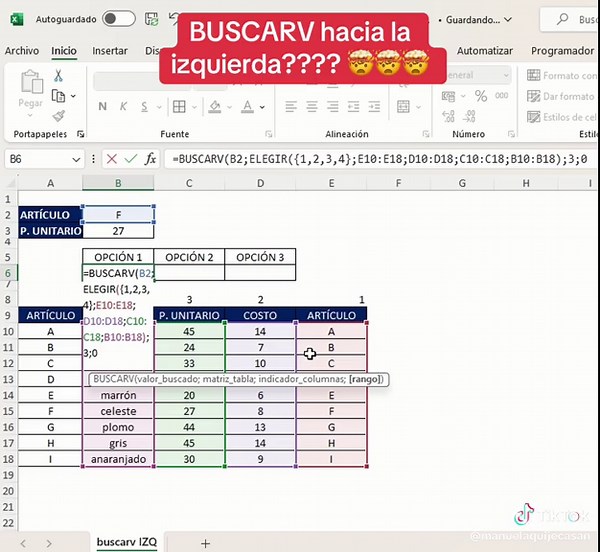Expand the Copiar dropdown arrow
The width and height of the screenshot is (600, 552).
coord(73,96)
